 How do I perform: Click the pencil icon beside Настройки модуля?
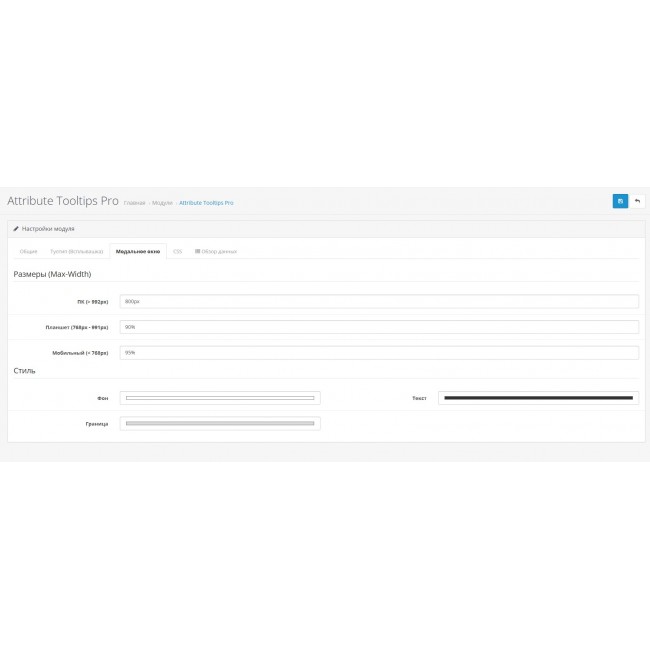(x=16, y=229)
